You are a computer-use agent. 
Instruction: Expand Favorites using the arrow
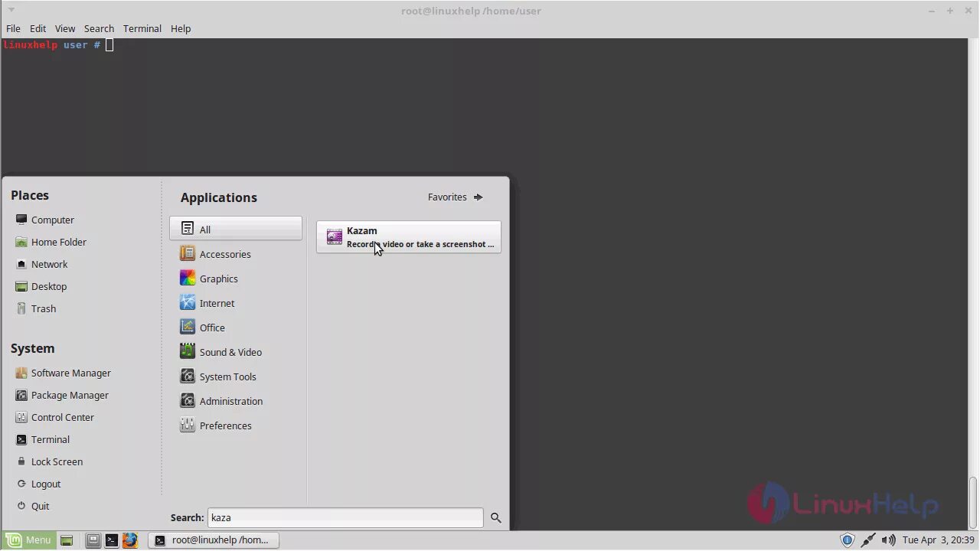pos(479,197)
